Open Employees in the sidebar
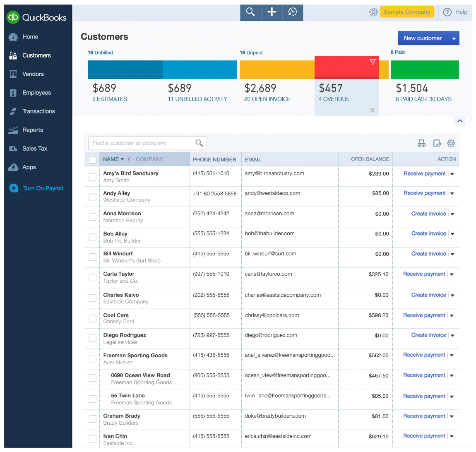 pyautogui.click(x=37, y=93)
